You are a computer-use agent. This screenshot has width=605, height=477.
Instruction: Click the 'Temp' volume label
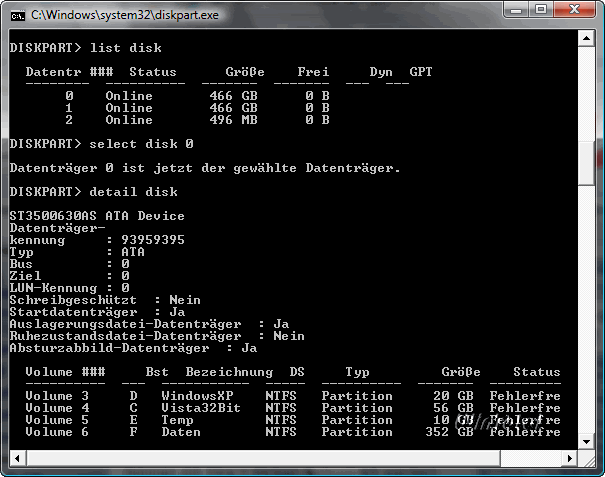point(177,420)
